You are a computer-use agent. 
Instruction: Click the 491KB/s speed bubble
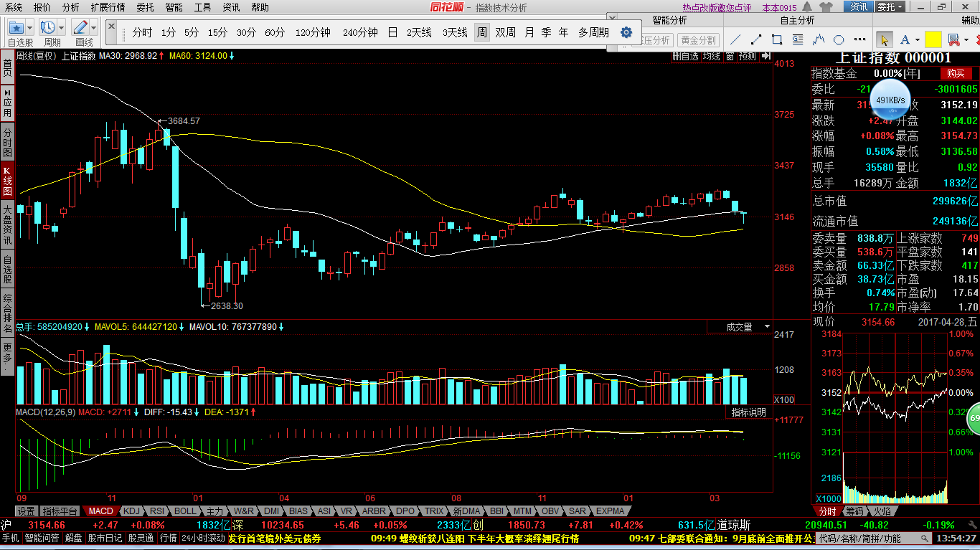[x=890, y=100]
